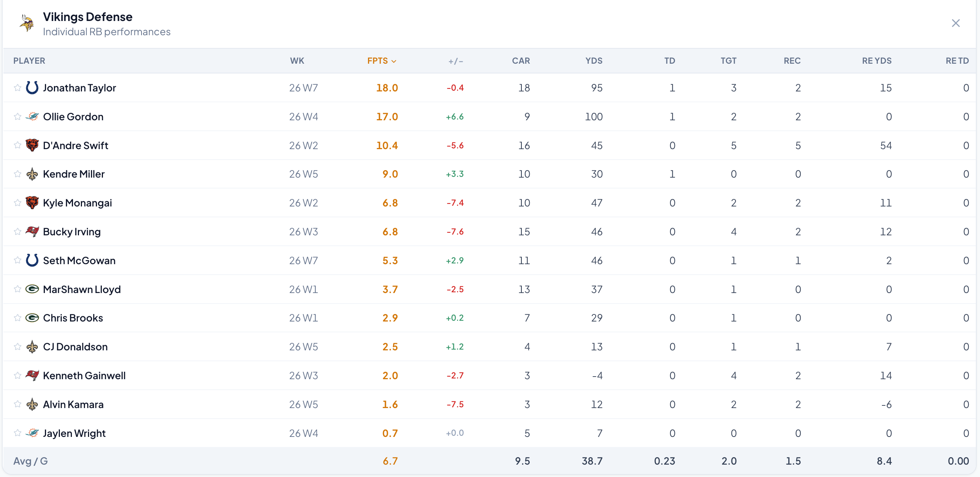Viewport: 980px width, 477px height.
Task: Click the Saints logo beside CJ Donaldson
Action: [x=32, y=347]
